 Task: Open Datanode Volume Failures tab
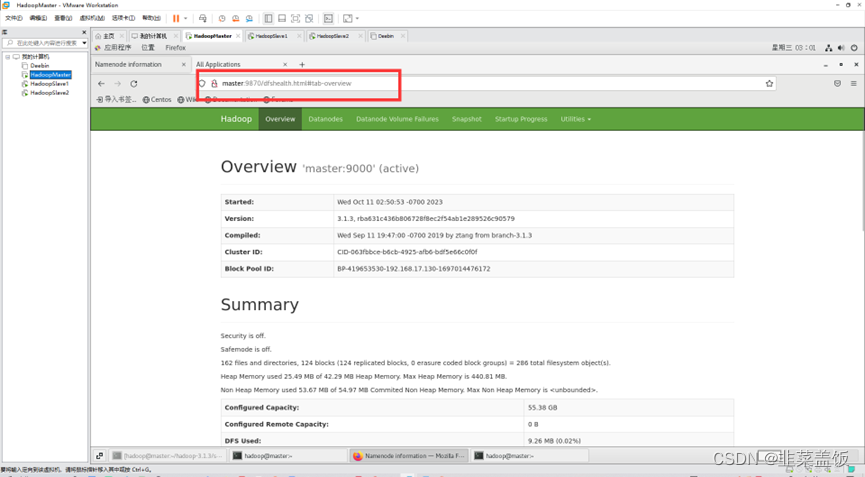(397, 119)
